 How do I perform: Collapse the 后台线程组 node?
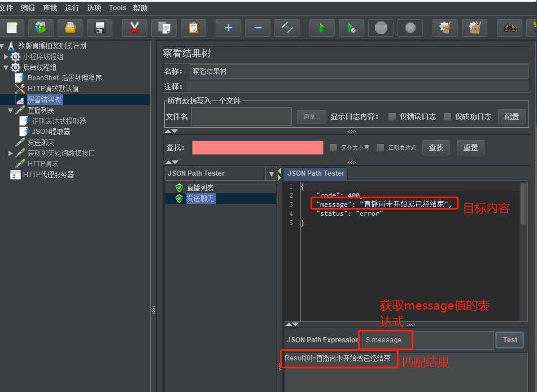click(x=6, y=68)
